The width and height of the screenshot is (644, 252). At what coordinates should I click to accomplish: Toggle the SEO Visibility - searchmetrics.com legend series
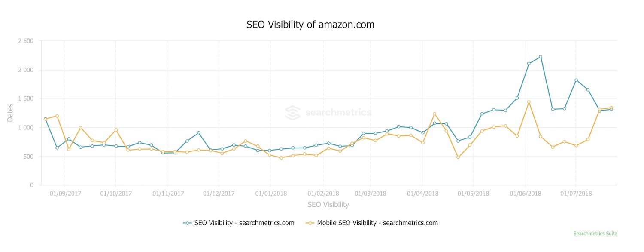click(x=244, y=223)
